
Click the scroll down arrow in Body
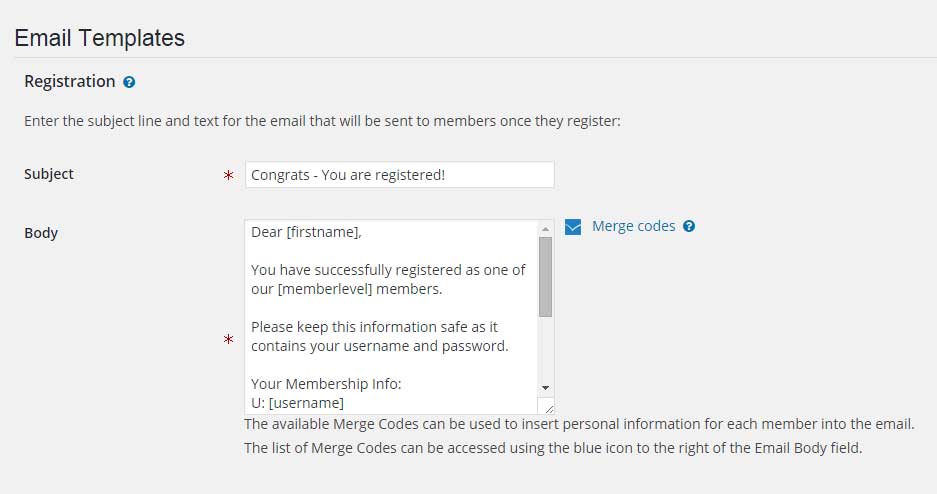[545, 388]
